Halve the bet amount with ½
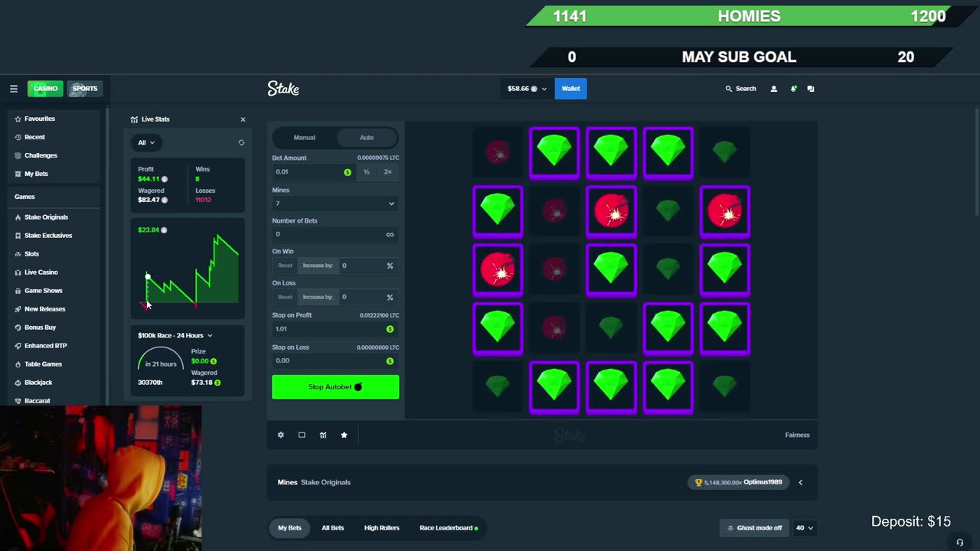 [367, 172]
